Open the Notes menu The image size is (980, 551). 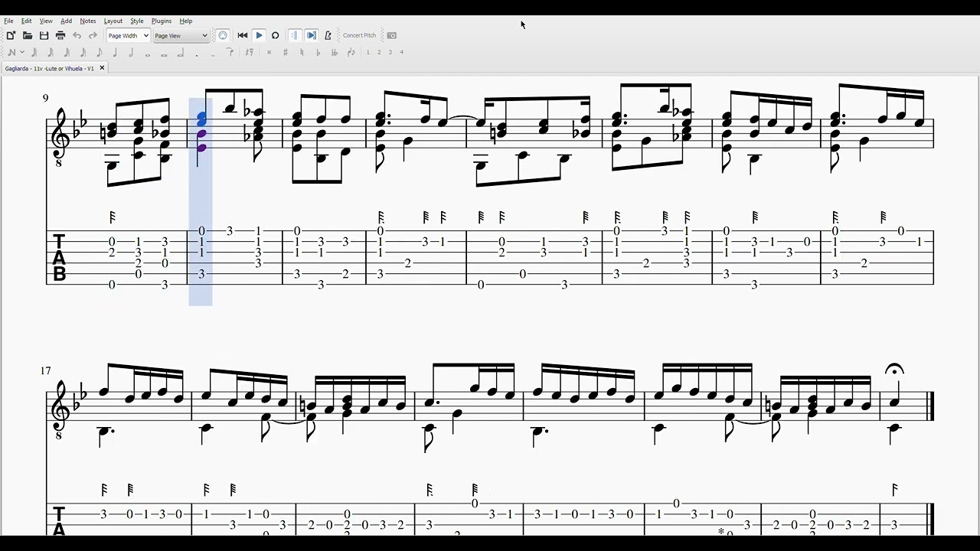(x=88, y=21)
